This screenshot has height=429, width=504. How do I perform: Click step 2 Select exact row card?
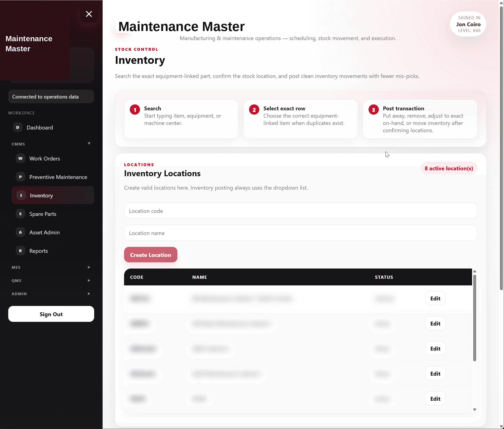pos(300,119)
